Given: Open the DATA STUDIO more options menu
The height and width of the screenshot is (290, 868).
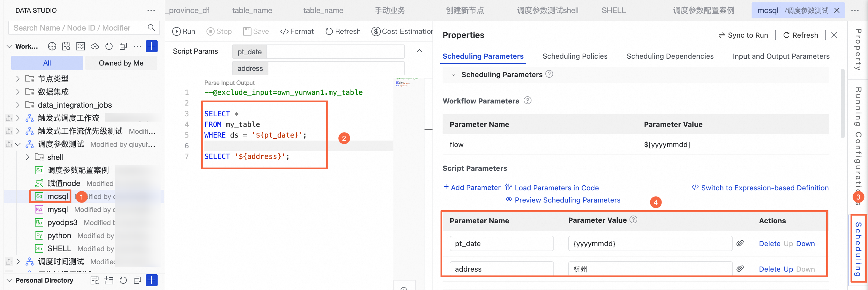Looking at the screenshot, I should [151, 10].
